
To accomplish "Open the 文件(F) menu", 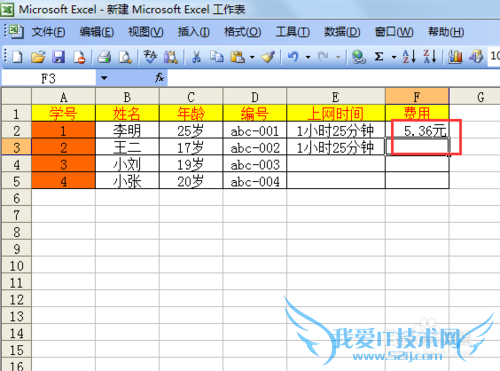I will (48, 32).
